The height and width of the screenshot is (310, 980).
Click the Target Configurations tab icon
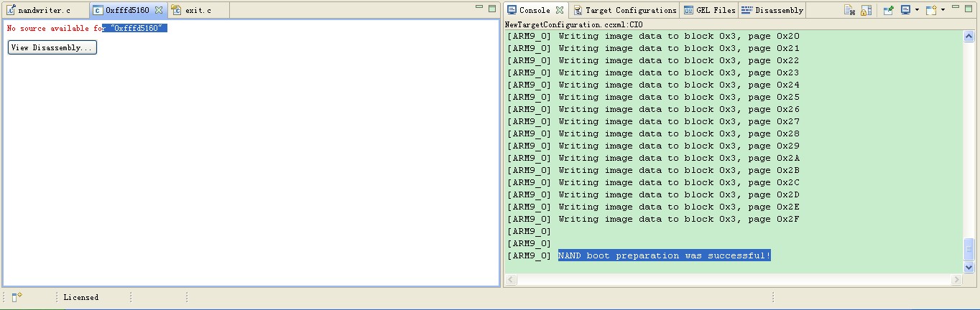pyautogui.click(x=578, y=10)
